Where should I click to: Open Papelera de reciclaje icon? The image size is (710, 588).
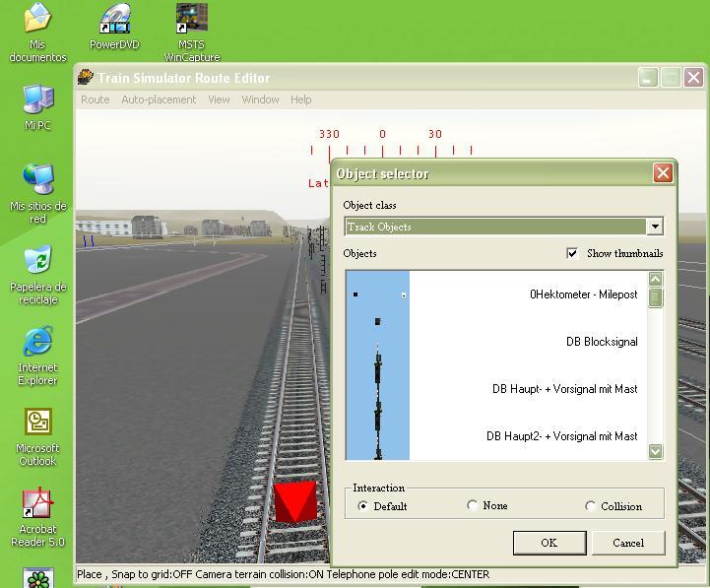[37, 262]
